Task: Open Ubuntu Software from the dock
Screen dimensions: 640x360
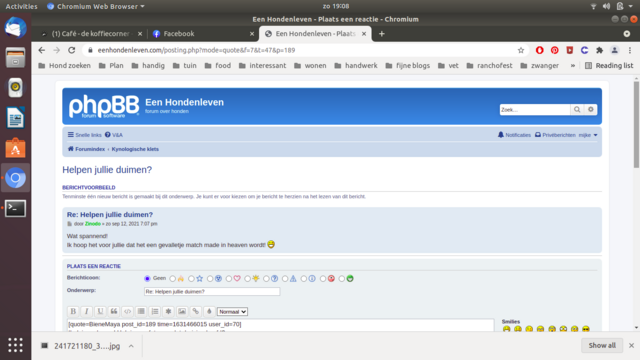Action: [x=16, y=148]
